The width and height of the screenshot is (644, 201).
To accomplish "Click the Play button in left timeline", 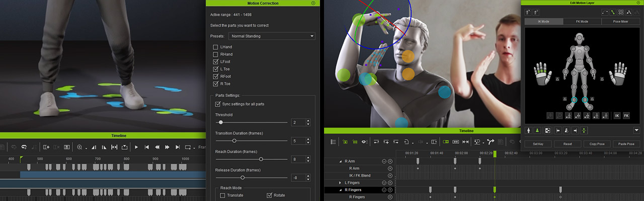I will pyautogui.click(x=136, y=147).
